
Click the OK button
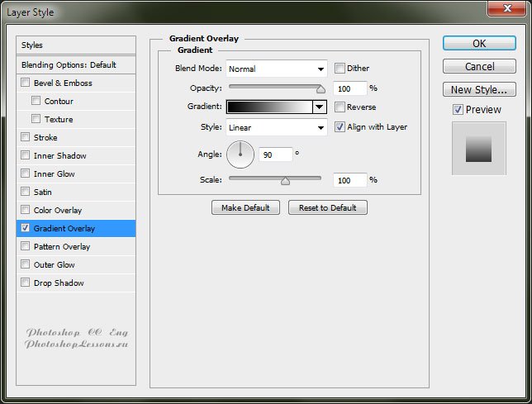[x=479, y=43]
